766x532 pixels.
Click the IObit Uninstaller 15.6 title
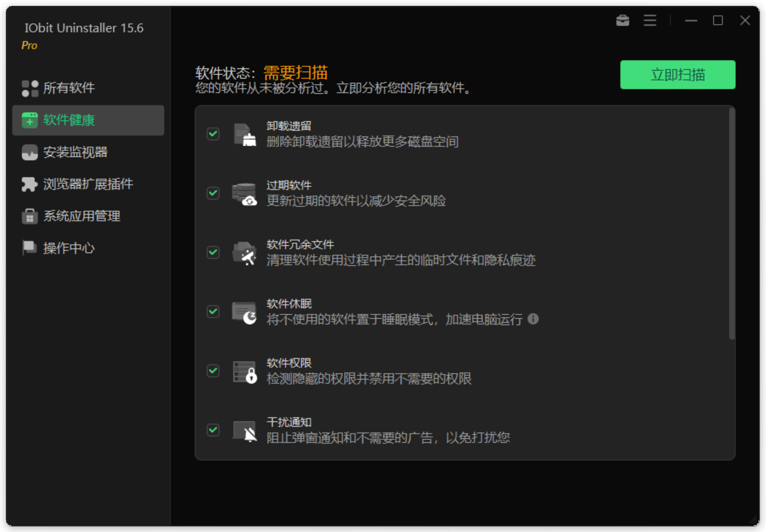[x=84, y=28]
